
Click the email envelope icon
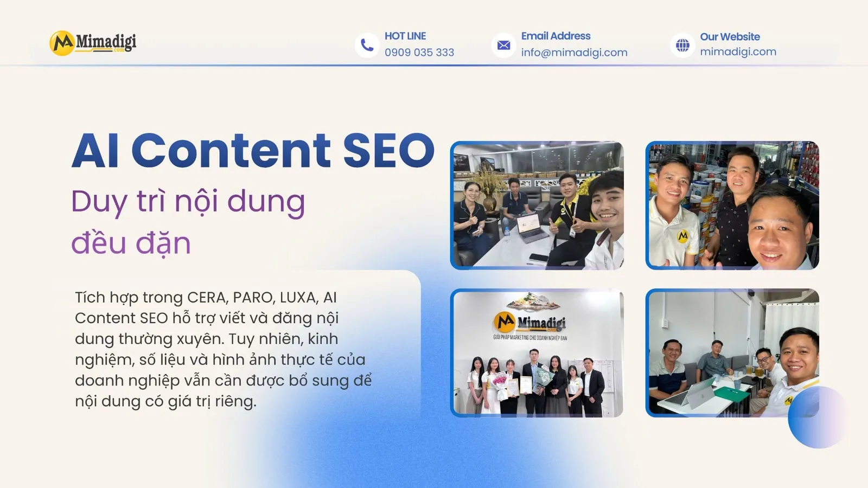(x=503, y=45)
